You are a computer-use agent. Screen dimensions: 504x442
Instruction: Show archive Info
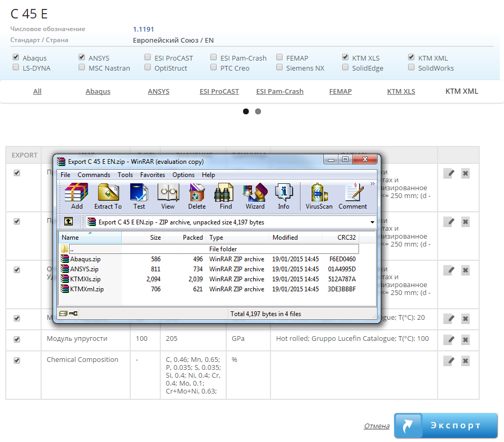click(x=284, y=196)
